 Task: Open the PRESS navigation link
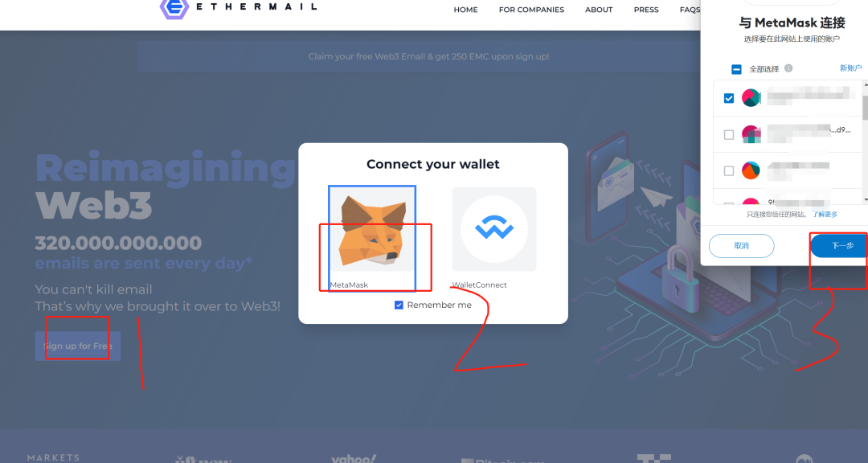(x=646, y=10)
